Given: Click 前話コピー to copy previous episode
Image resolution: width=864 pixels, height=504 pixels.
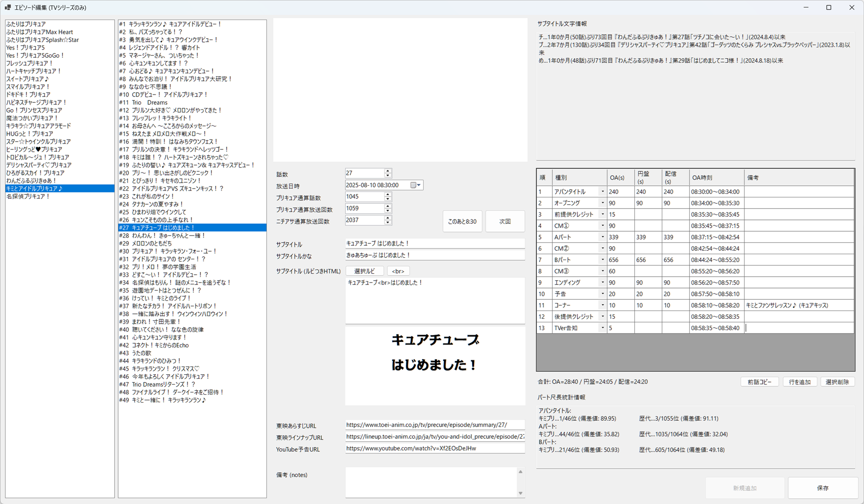Looking at the screenshot, I should click(x=759, y=382).
